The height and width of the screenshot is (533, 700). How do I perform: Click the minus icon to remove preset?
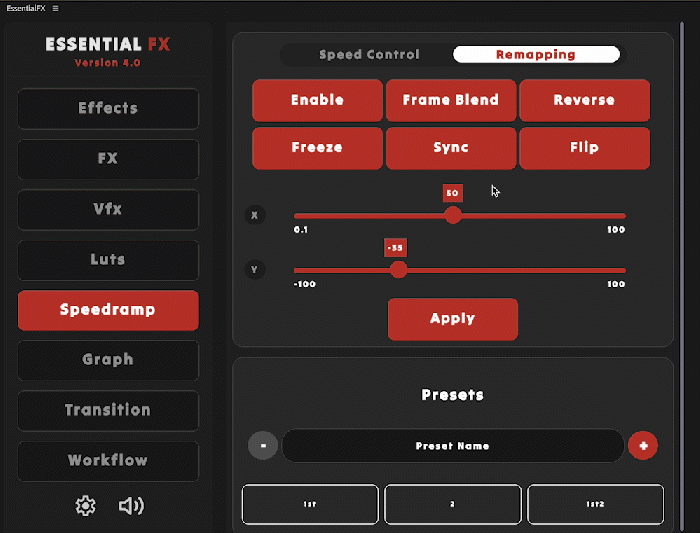262,446
